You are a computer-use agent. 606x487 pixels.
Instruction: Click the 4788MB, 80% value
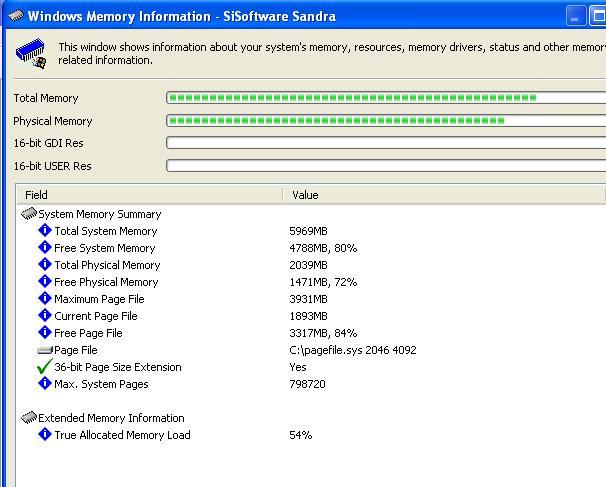(323, 248)
